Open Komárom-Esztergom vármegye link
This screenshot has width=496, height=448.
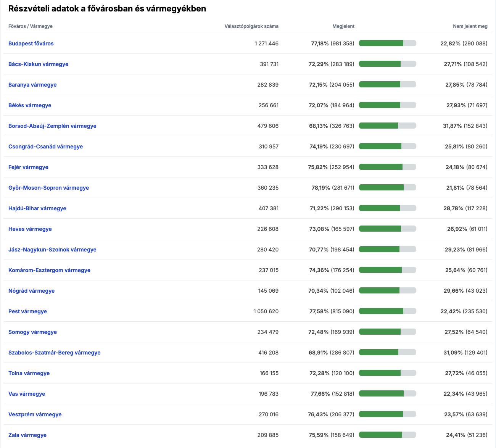[x=49, y=270]
